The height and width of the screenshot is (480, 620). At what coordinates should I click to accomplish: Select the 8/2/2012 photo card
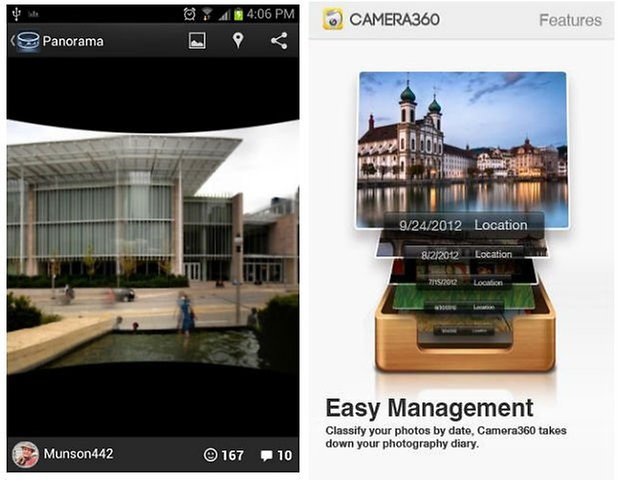pyautogui.click(x=463, y=249)
